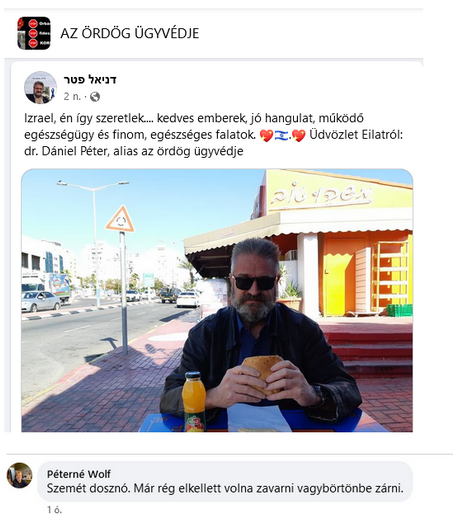
Task: Click the orange juice bottle in photo
Action: (194, 402)
